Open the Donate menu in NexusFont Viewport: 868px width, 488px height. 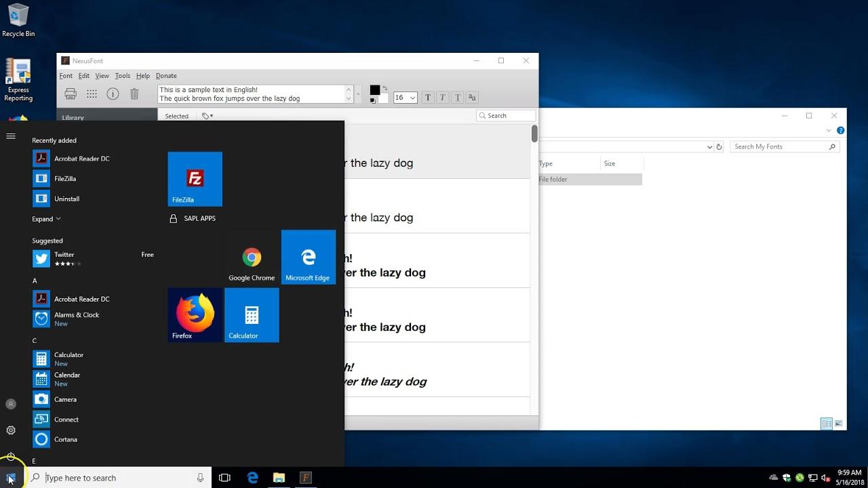(166, 76)
